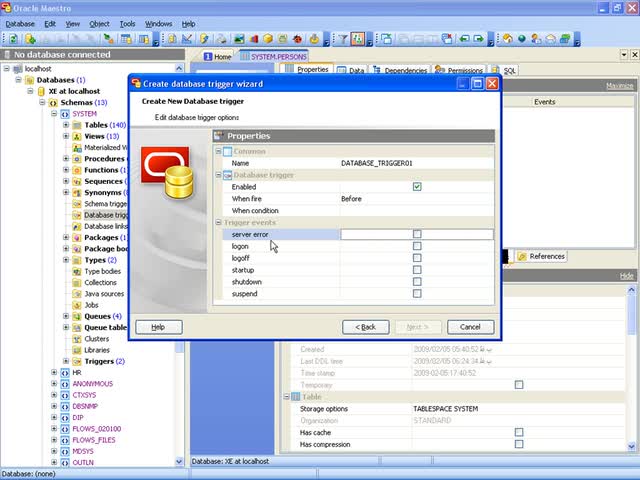Click the green icon left of the ladybug
This screenshot has height=480, width=640.
pyautogui.click(x=282, y=39)
